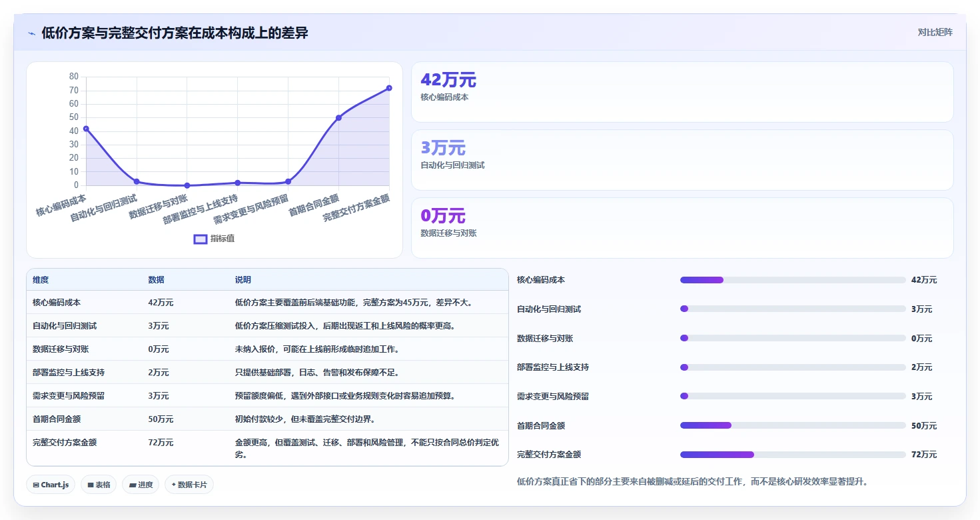980x520 pixels.
Task: Click the 对比矩阵 label in the header
Action: 935,32
